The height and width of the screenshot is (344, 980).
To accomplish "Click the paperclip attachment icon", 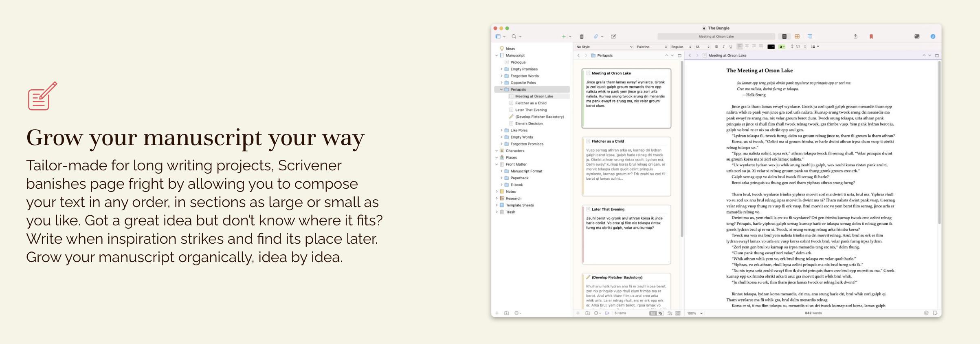I will [596, 37].
